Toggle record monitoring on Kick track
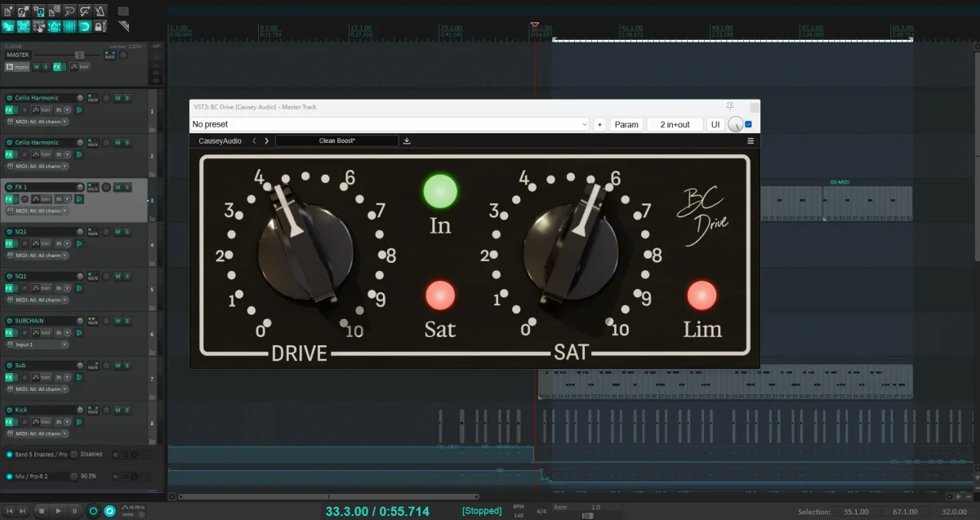980x520 pixels. coord(79,422)
